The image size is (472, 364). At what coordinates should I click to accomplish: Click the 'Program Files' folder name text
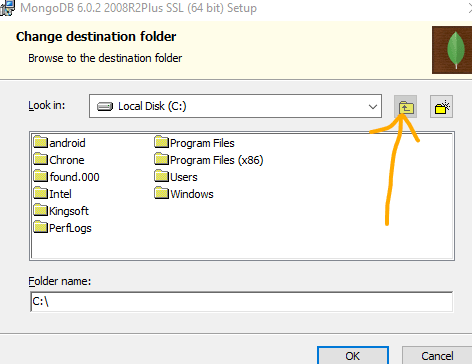pyautogui.click(x=202, y=143)
